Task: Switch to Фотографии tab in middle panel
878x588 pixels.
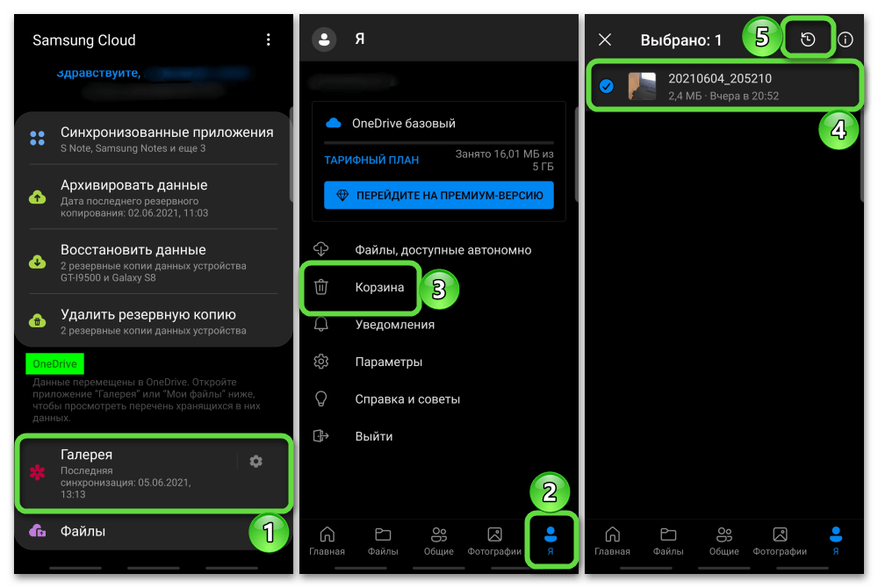Action: tap(494, 541)
